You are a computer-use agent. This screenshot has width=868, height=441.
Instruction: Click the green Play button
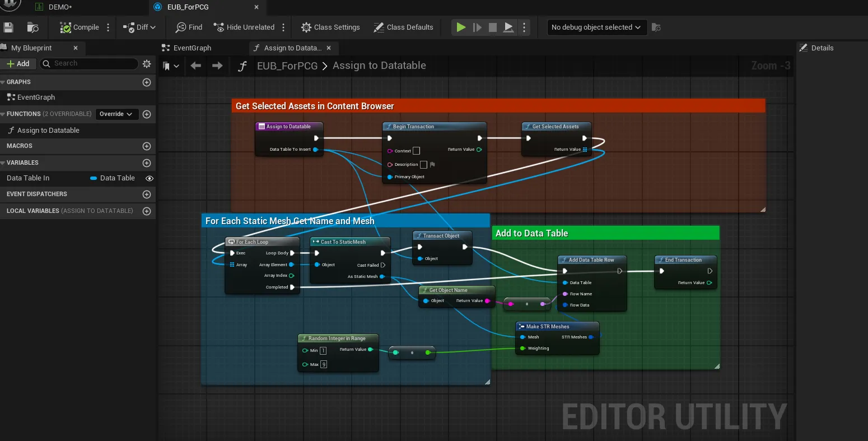[460, 27]
